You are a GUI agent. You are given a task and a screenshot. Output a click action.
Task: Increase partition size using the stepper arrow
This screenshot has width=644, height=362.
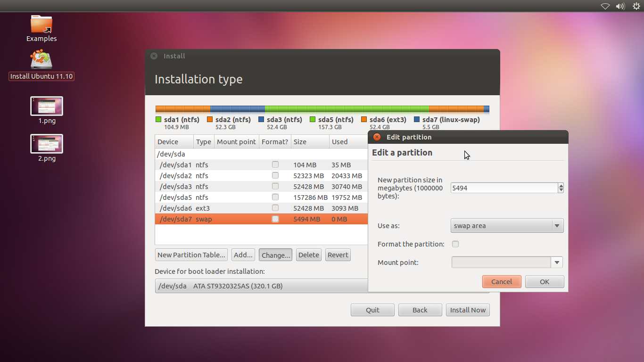561,185
